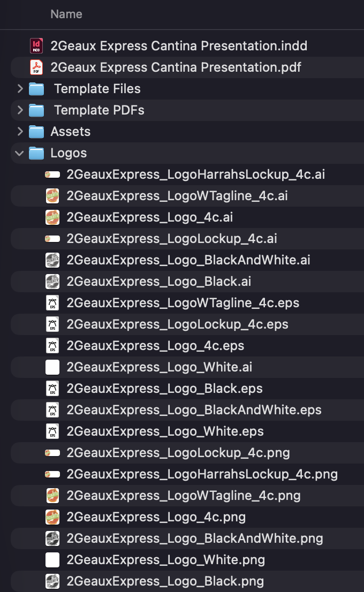
Task: Select 2GeauxExpress_Logo_Black.ai filename
Action: point(159,282)
